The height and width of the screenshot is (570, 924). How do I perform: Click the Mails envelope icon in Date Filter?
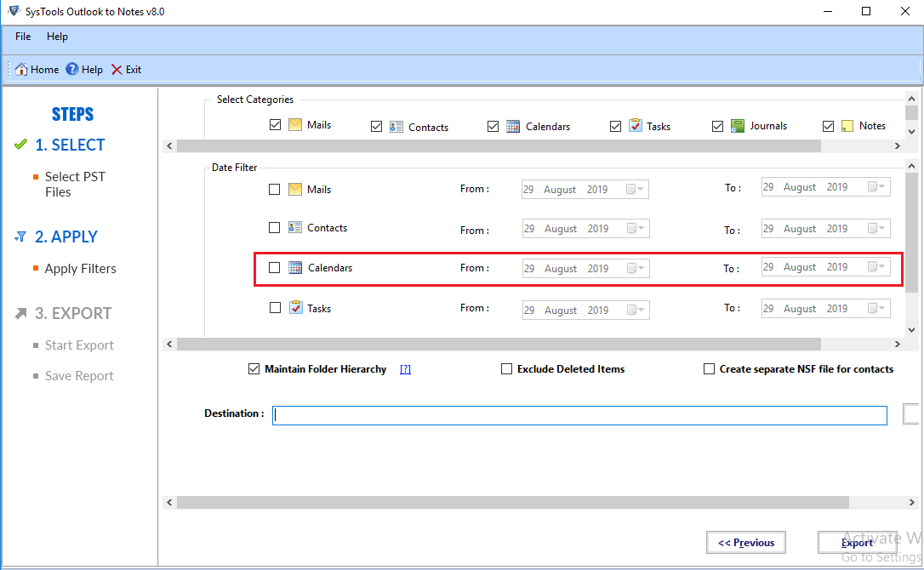(295, 189)
